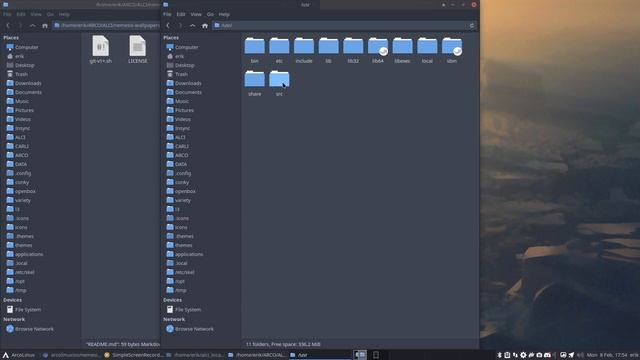Open ALCI bookmark in /usr window sidebar

point(176,137)
